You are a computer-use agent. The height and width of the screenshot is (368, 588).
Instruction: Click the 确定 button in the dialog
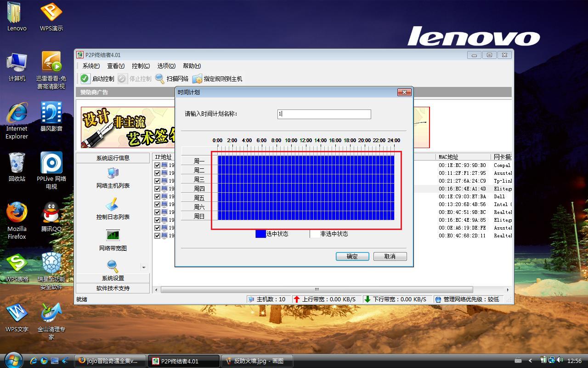click(352, 256)
